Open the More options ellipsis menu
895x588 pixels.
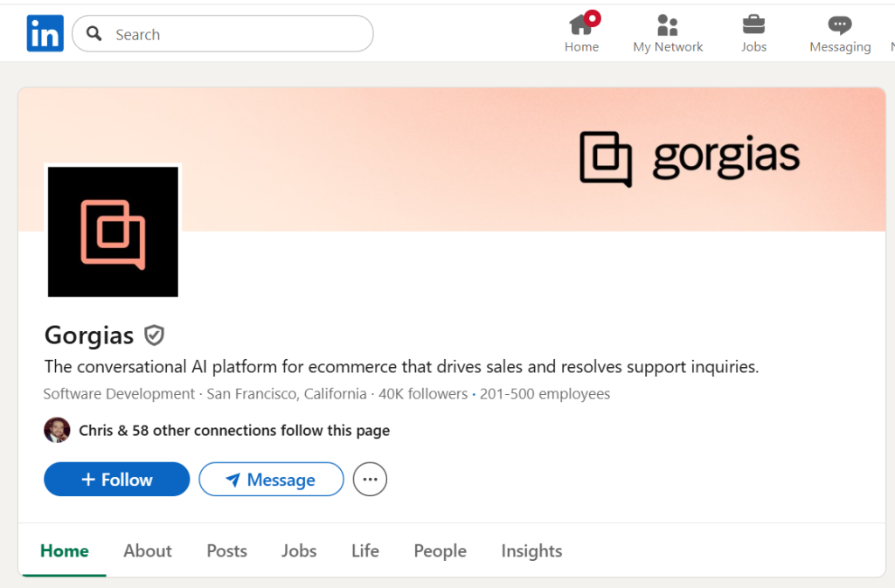click(369, 479)
